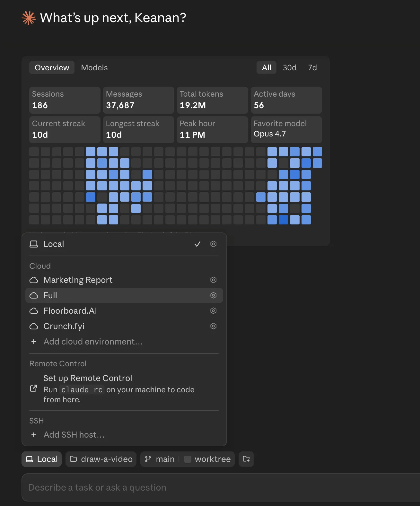Image resolution: width=420 pixels, height=506 pixels.
Task: Click the What's up next, Keanan? heading
Action: coord(113,18)
